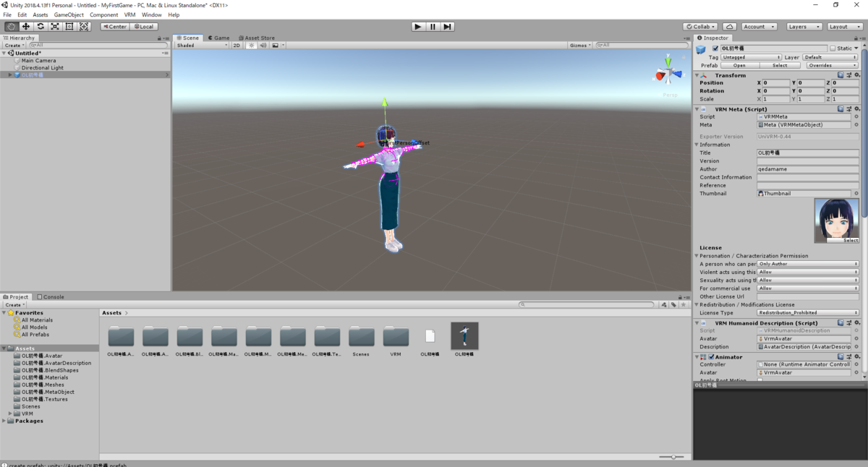Click Transform component help icon
The height and width of the screenshot is (467, 868).
click(x=841, y=75)
